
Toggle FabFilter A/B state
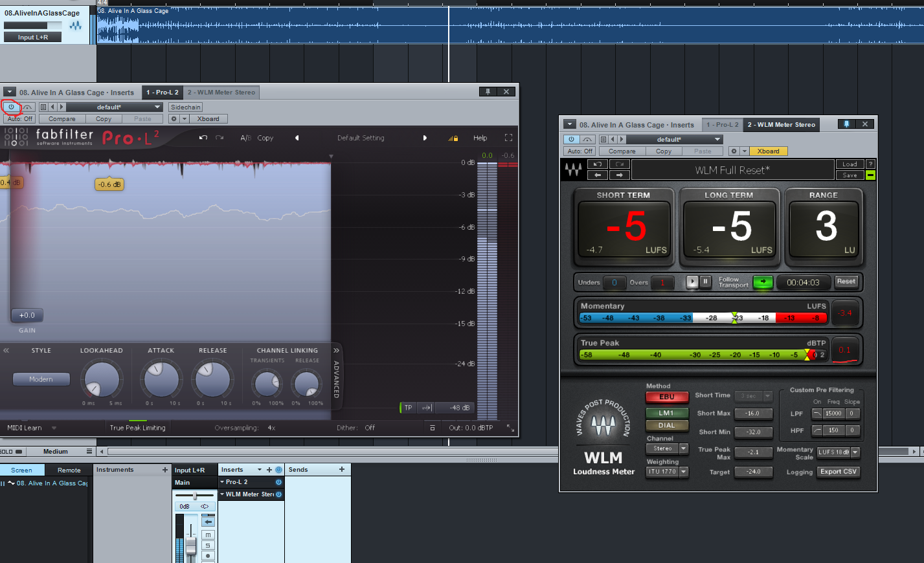pyautogui.click(x=245, y=138)
